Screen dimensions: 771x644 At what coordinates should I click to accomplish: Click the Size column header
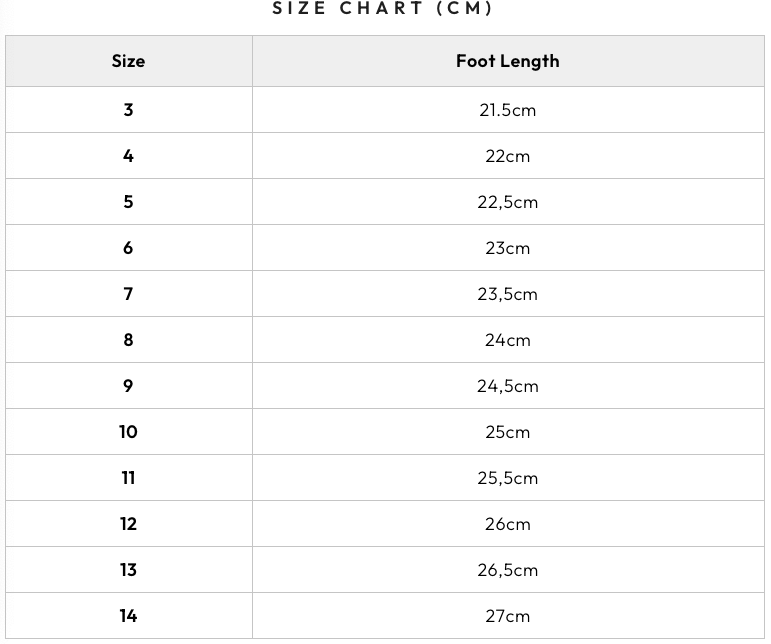(x=128, y=61)
